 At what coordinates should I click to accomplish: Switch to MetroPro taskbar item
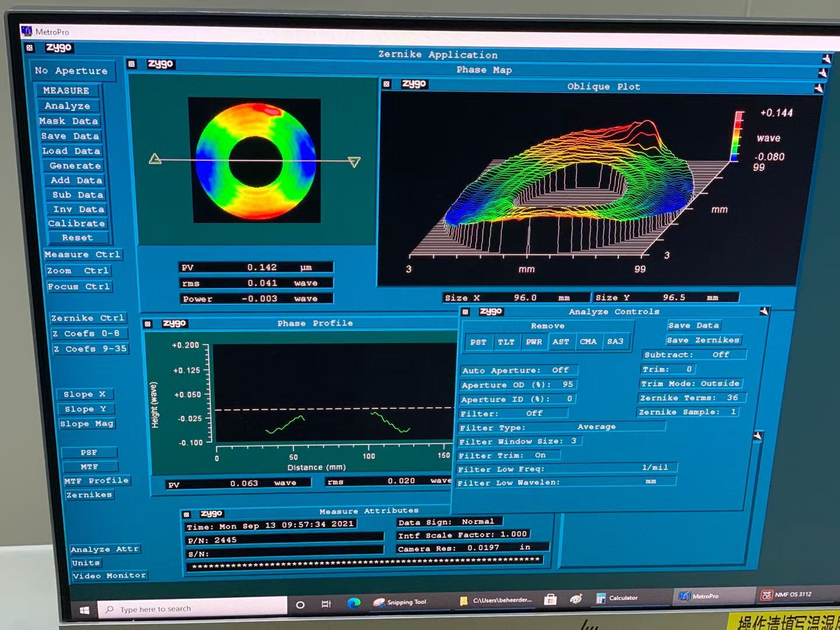(699, 596)
